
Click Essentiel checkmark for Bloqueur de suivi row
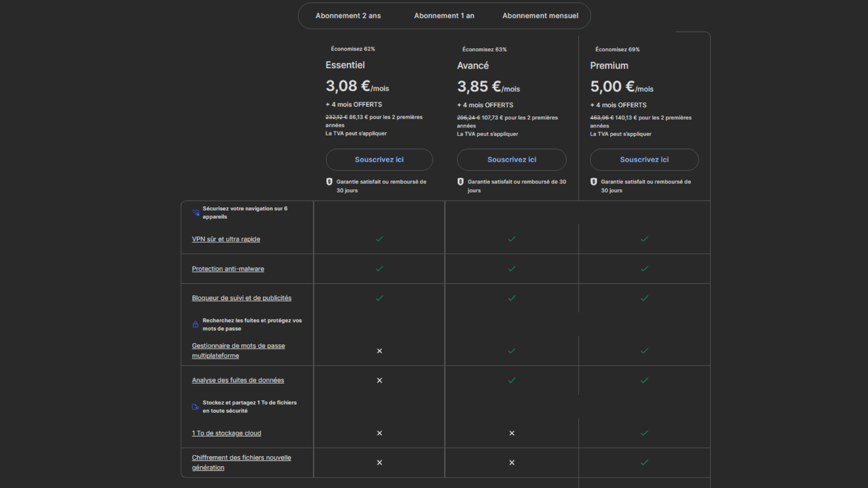(379, 298)
